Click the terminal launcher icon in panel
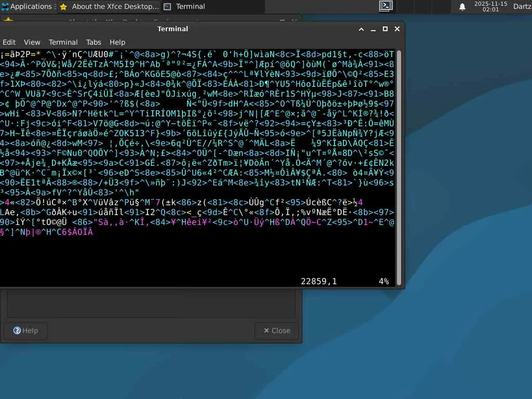 [386, 6]
